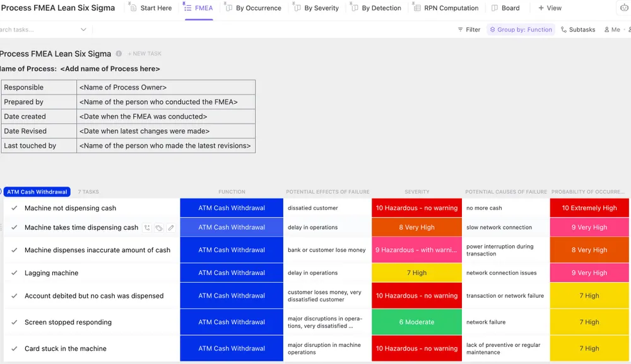Click the Filter icon in the toolbar

[x=469, y=30]
